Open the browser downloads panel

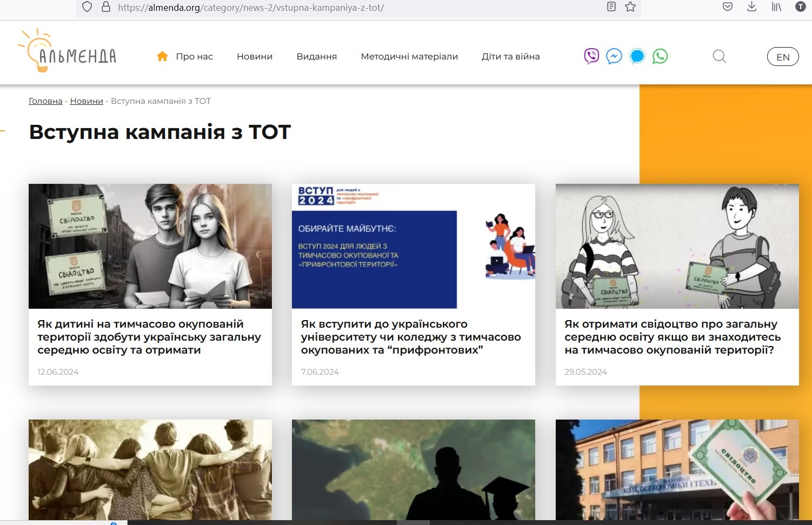pos(751,7)
